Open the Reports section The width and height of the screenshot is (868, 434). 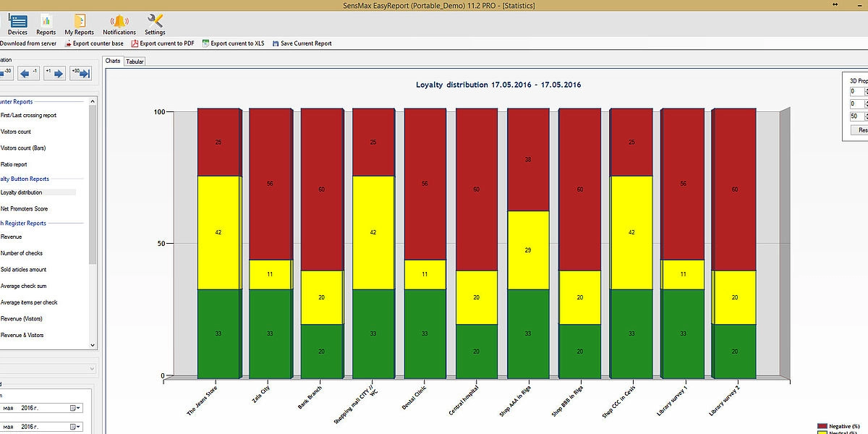coord(46,24)
